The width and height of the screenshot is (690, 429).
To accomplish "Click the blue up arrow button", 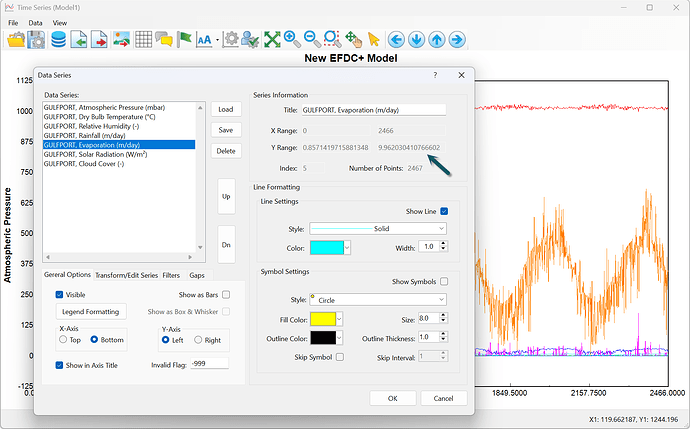I will [x=437, y=40].
